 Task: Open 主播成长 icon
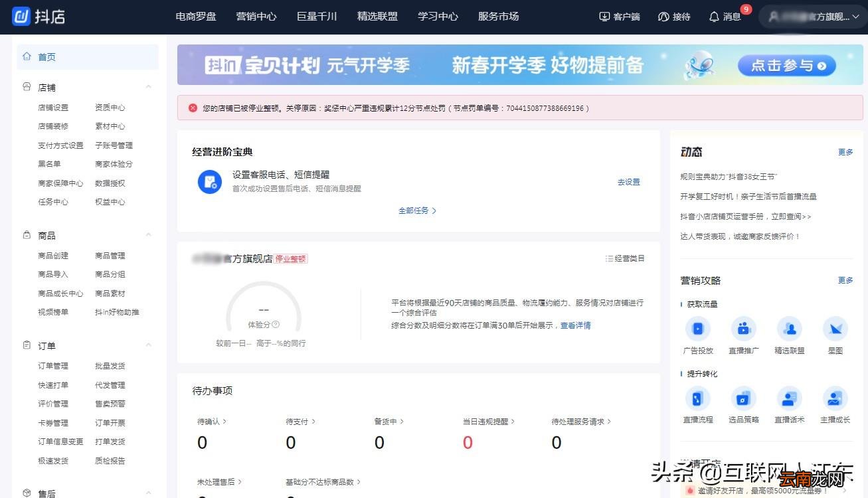tap(835, 398)
